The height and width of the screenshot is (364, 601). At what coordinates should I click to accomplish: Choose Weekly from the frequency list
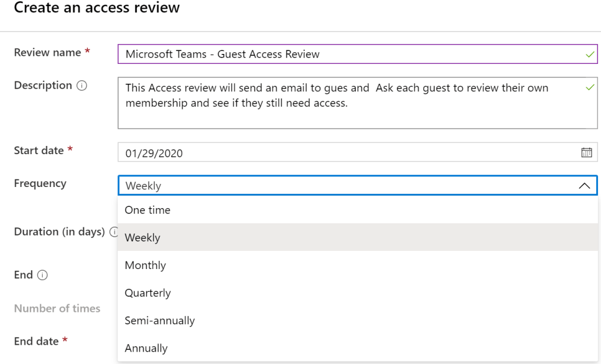pyautogui.click(x=143, y=237)
